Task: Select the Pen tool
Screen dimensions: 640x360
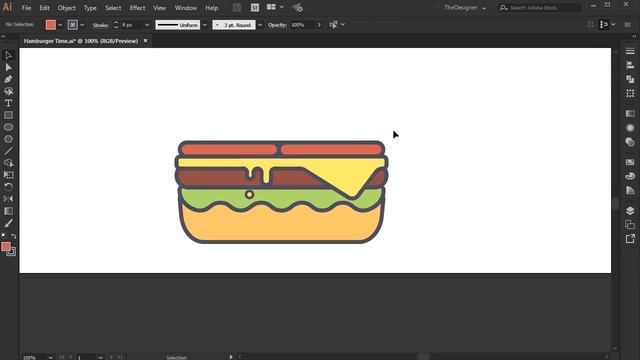Action: (8, 79)
